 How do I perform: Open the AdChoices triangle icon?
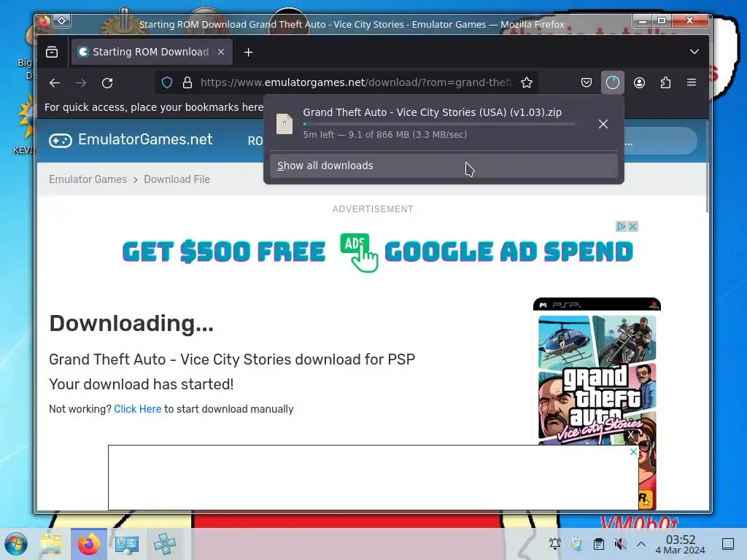622,227
